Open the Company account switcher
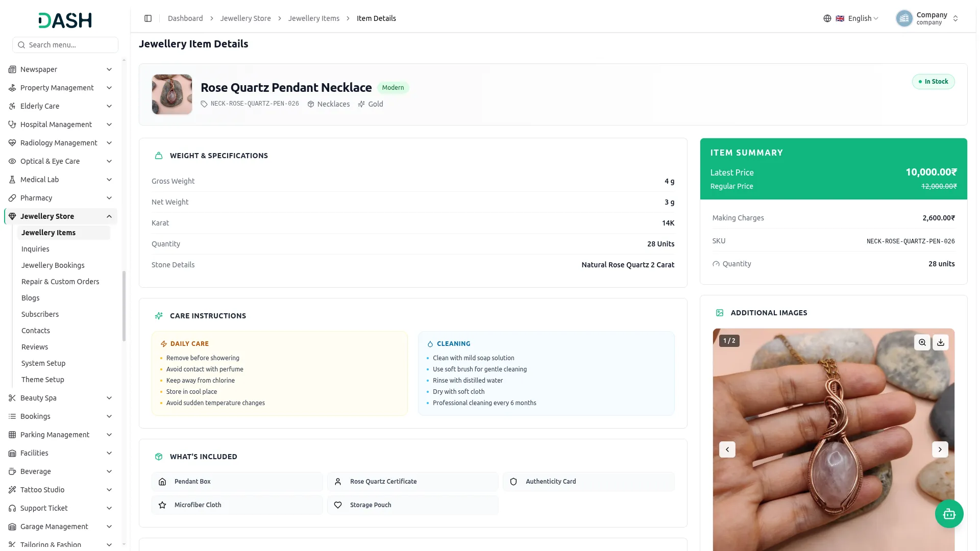This screenshot has width=980, height=551. pos(927,18)
